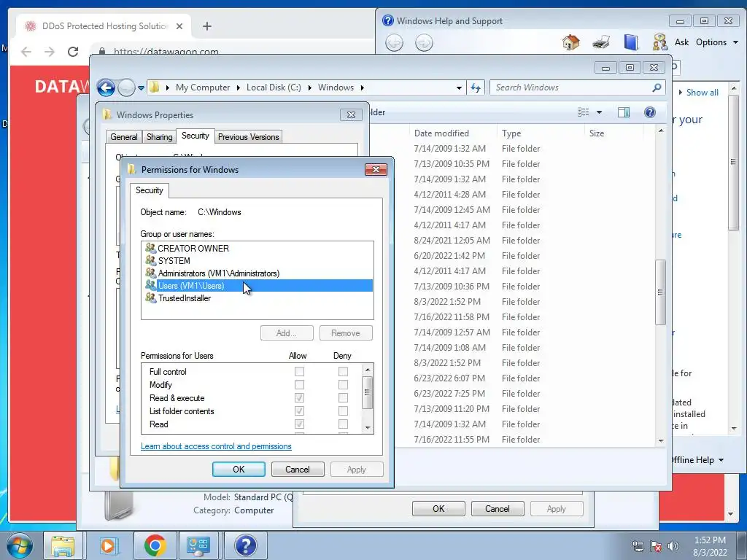747x560 pixels.
Task: Click Chrome back navigation arrow
Action: pos(26,52)
